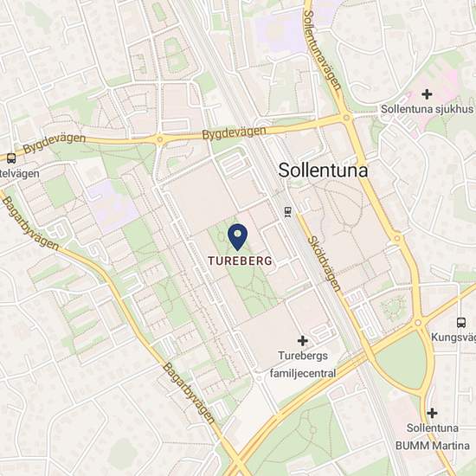Click the blue Tureberg location pin

237,237
